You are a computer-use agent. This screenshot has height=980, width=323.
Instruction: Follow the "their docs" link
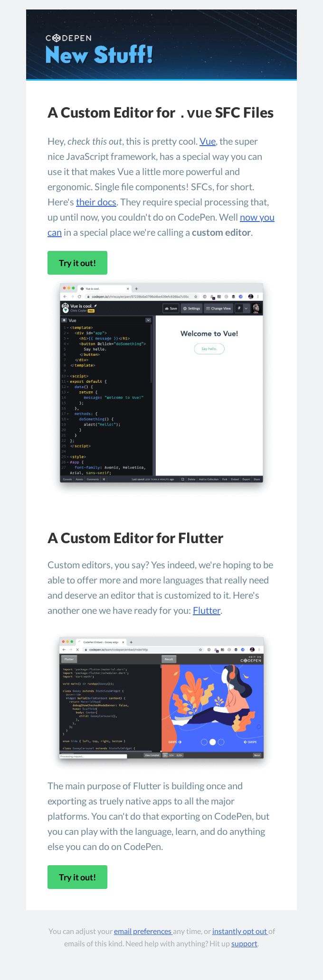tap(96, 202)
